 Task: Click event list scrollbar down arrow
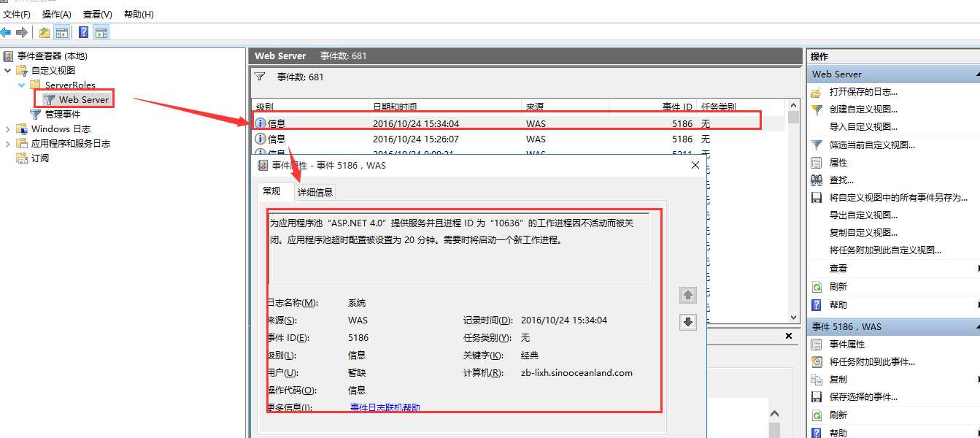[794, 317]
